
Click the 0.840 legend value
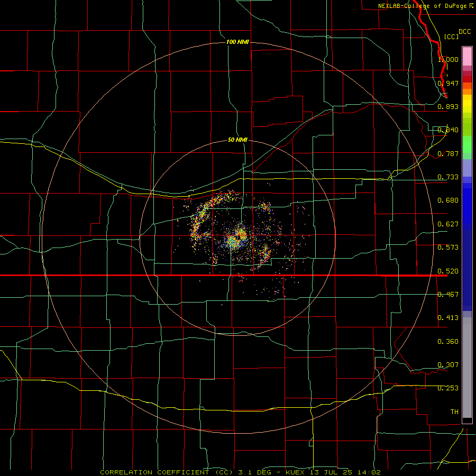tap(448, 130)
